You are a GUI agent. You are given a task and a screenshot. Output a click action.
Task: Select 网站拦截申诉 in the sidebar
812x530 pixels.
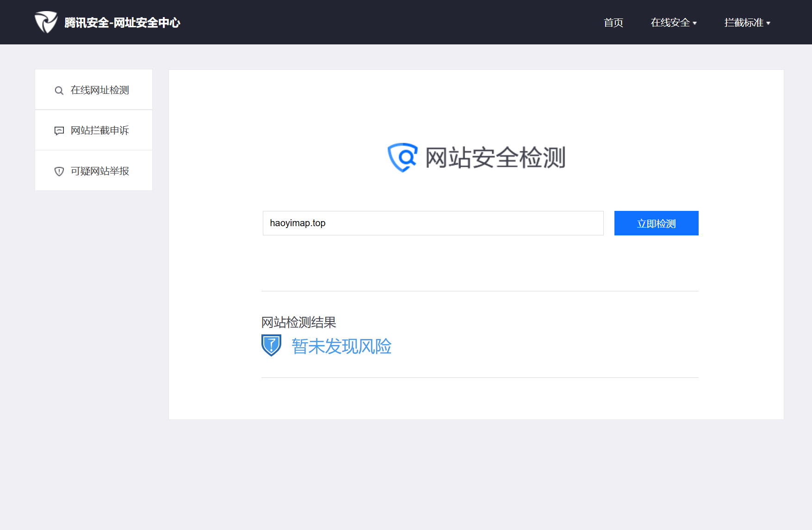pyautogui.click(x=94, y=130)
